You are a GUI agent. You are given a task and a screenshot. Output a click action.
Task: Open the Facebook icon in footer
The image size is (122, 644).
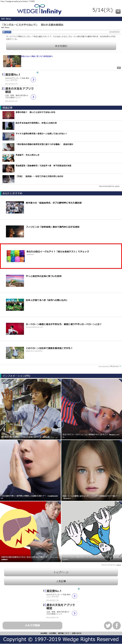point(117,626)
